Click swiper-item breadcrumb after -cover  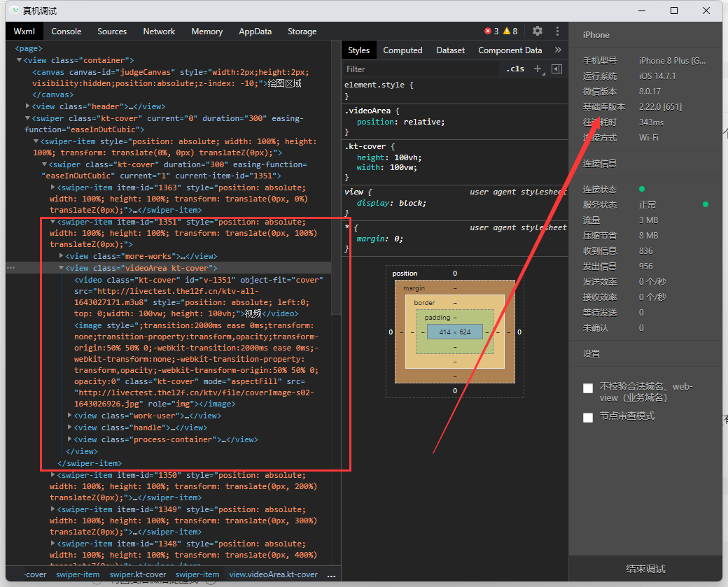click(78, 574)
